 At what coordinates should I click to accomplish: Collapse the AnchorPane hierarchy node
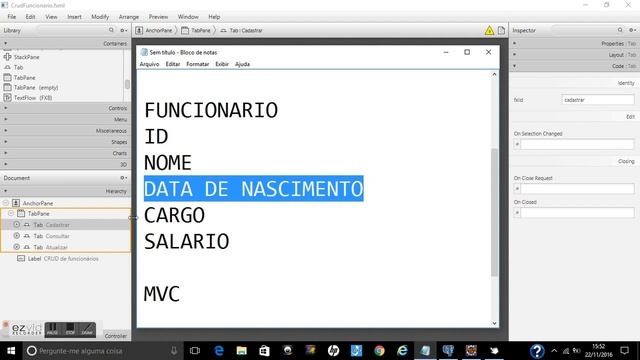6,203
